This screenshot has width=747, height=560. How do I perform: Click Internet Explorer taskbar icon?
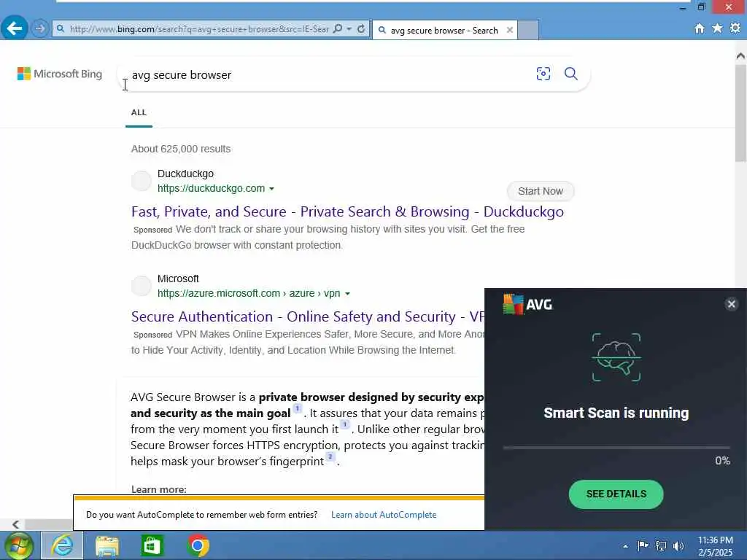pos(63,545)
